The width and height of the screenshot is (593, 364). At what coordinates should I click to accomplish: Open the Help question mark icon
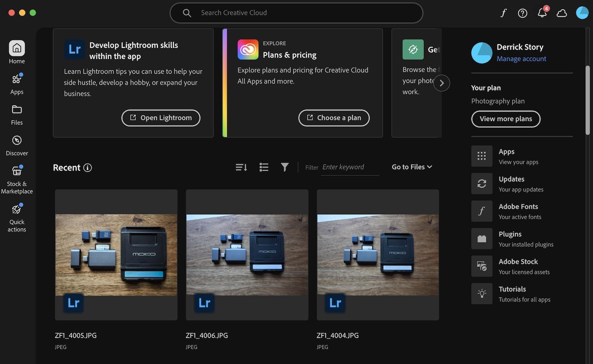pyautogui.click(x=523, y=13)
